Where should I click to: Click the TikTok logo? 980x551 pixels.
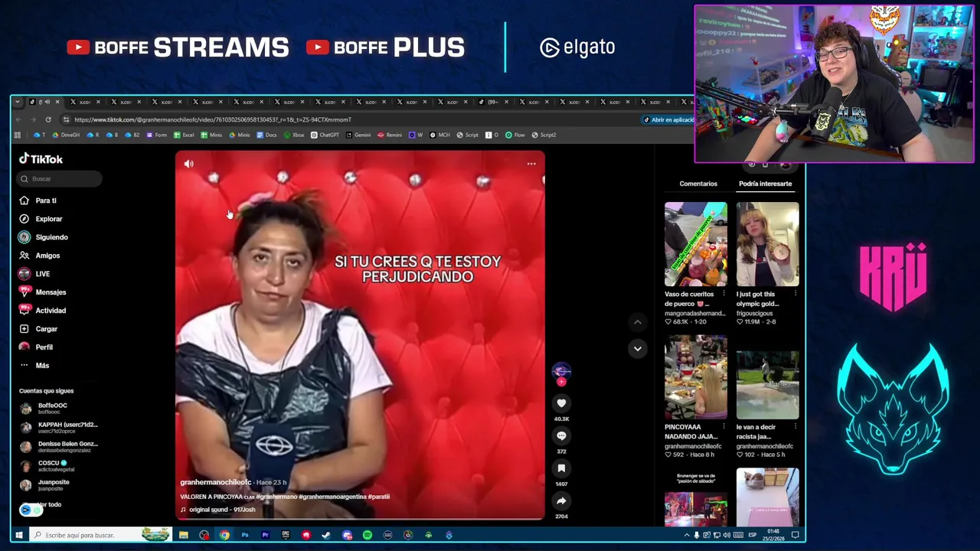(41, 159)
